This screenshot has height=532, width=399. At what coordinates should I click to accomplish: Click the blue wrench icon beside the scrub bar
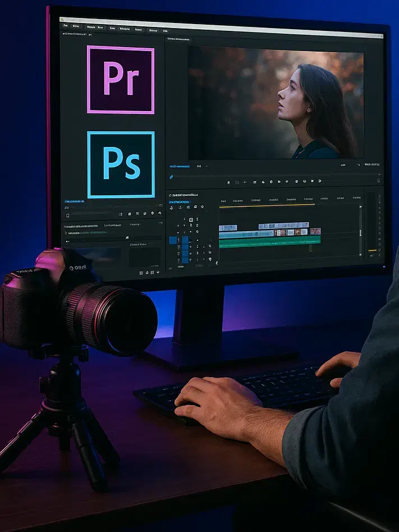(171, 177)
